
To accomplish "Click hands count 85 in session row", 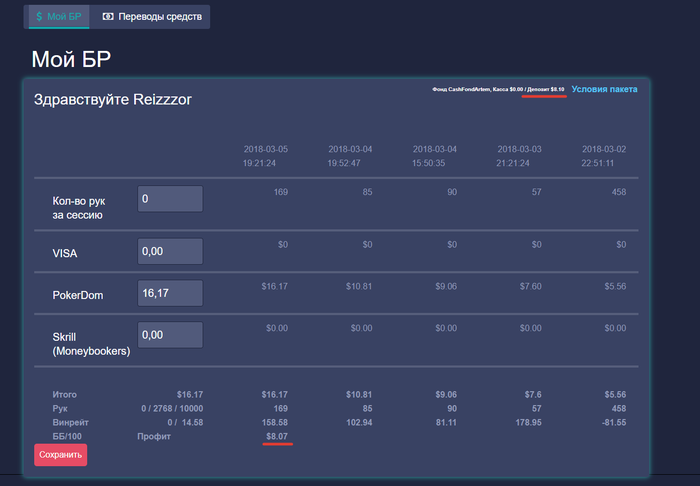I will coord(367,192).
